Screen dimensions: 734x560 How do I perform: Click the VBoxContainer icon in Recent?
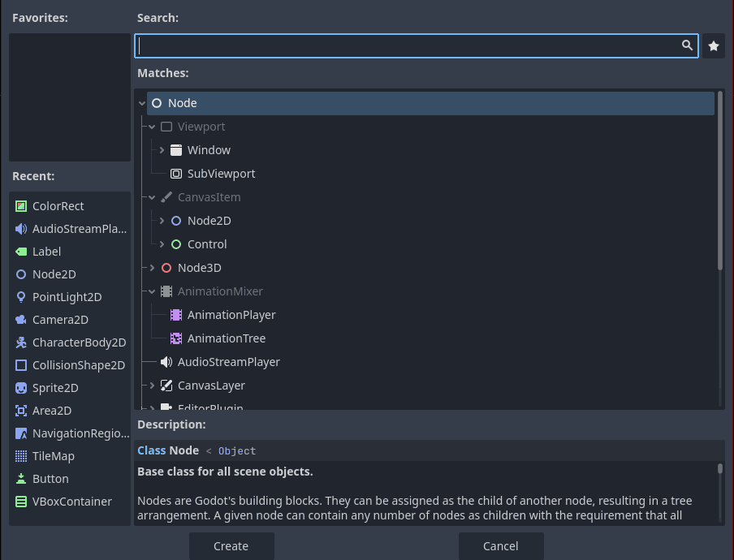pyautogui.click(x=21, y=502)
